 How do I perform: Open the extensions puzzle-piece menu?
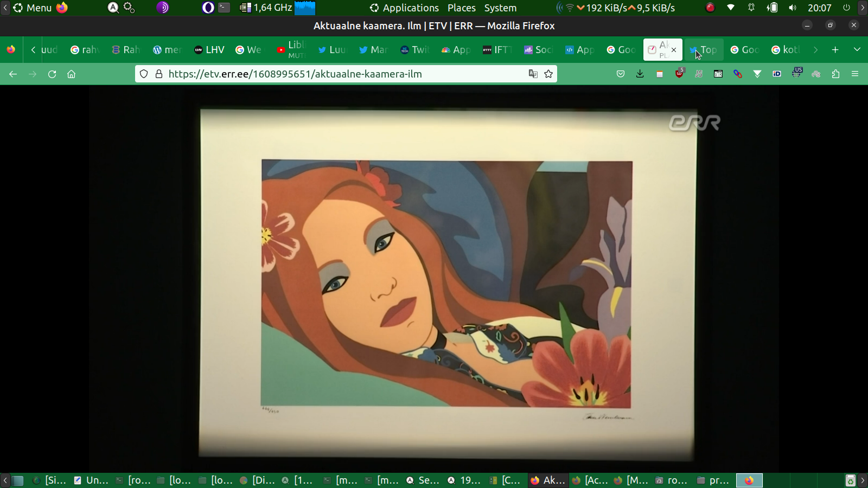point(835,74)
